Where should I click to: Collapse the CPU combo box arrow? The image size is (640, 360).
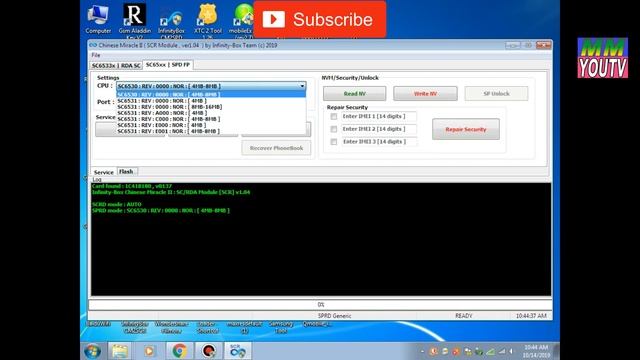[302, 86]
